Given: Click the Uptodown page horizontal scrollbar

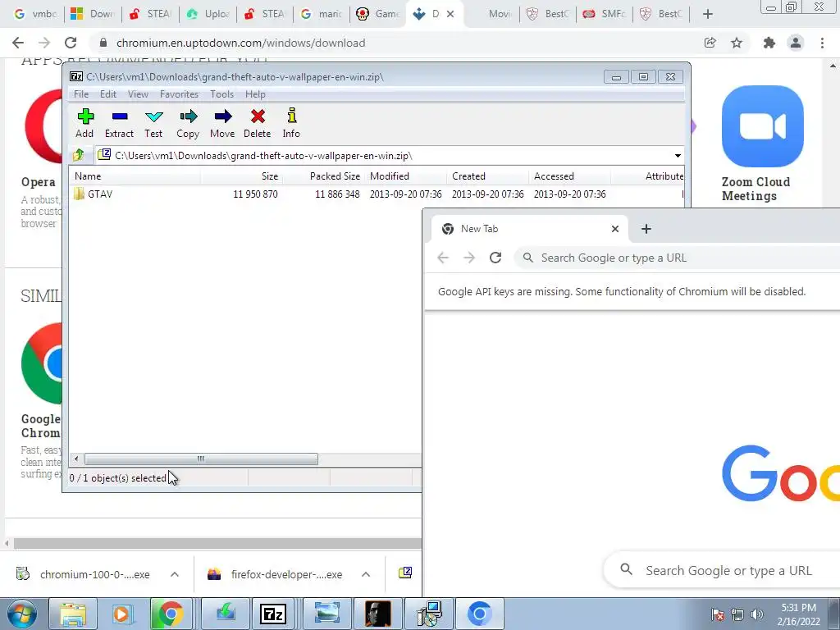Looking at the screenshot, I should [x=217, y=543].
